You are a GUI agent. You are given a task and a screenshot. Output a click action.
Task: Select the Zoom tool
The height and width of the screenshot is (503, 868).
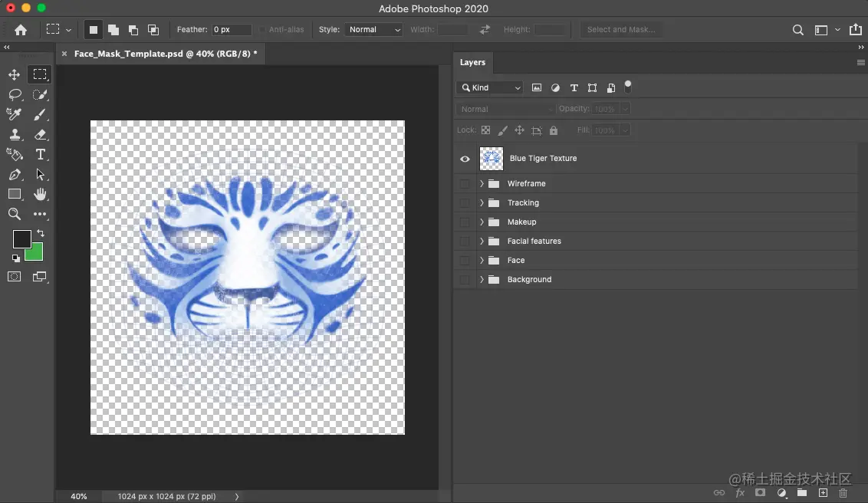[x=15, y=214]
